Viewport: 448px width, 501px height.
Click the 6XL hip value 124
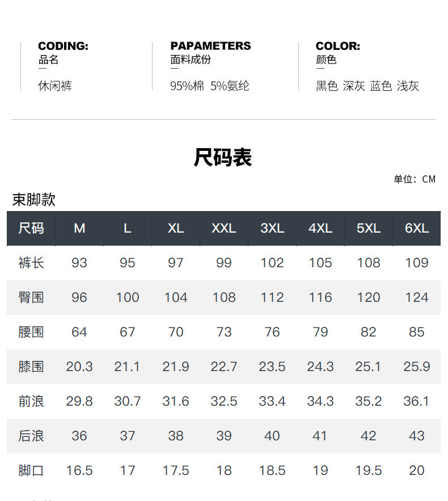pyautogui.click(x=417, y=297)
